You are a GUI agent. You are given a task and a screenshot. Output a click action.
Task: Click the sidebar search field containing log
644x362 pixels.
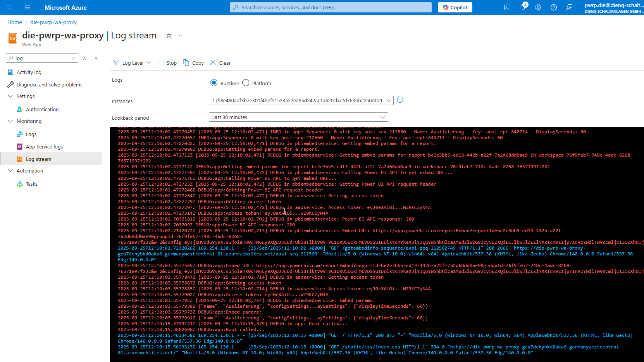tap(42, 58)
